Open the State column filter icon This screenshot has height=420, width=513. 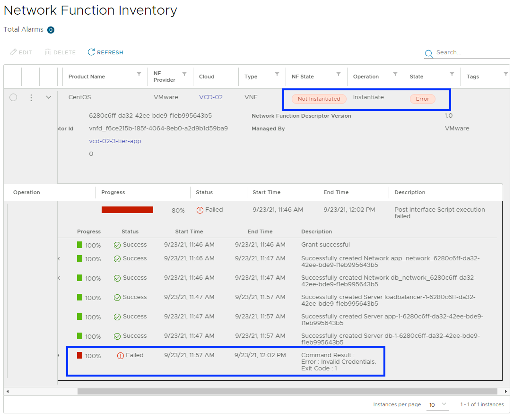click(452, 74)
